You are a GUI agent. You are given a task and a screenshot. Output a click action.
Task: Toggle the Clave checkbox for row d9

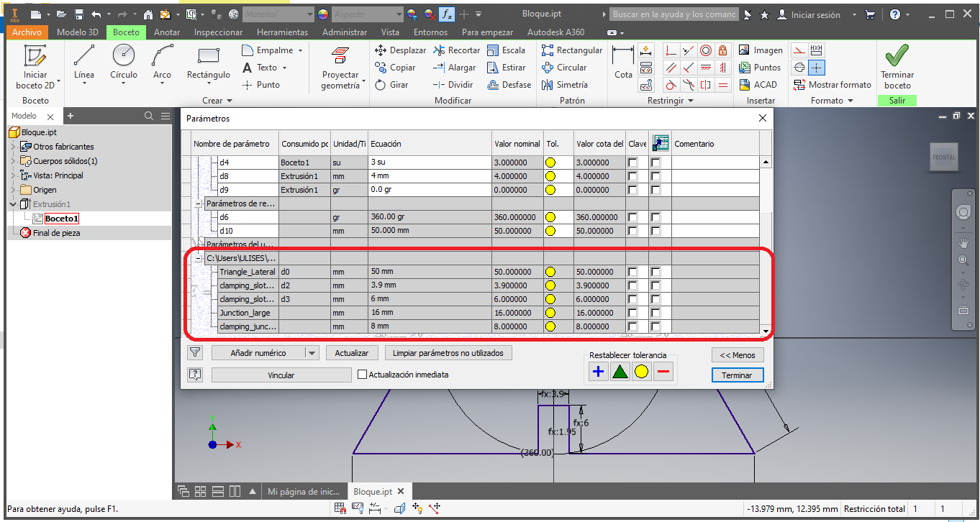point(632,191)
